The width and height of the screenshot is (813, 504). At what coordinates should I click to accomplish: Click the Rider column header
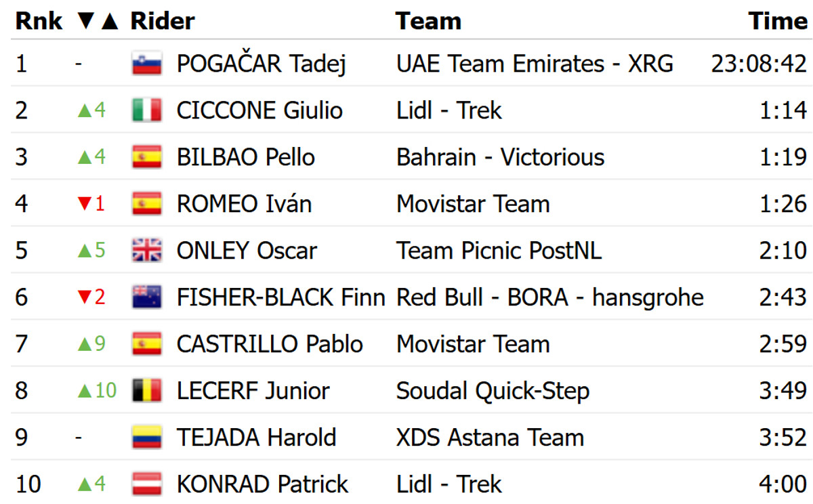(x=163, y=21)
